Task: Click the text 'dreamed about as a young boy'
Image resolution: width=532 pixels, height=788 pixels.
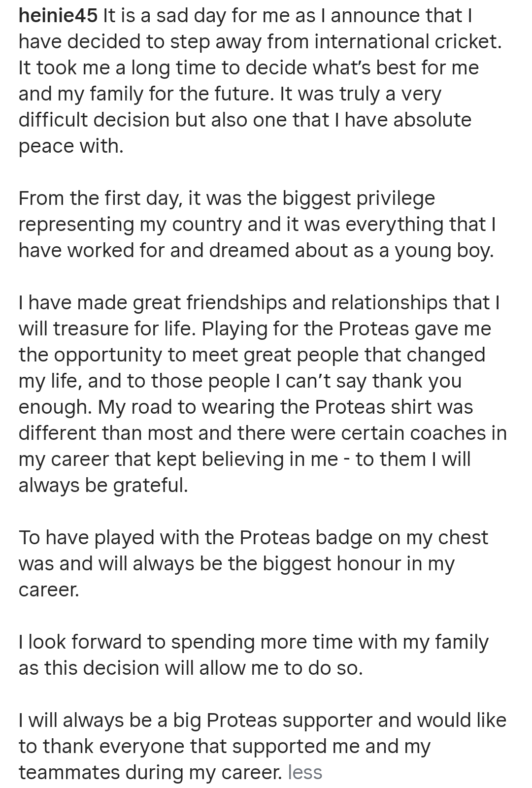Action: [351, 251]
